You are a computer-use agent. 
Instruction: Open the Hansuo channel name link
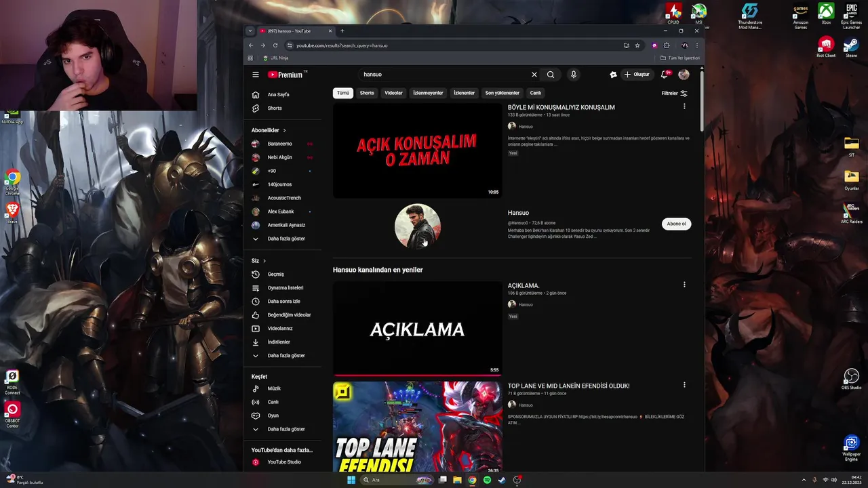tap(518, 213)
